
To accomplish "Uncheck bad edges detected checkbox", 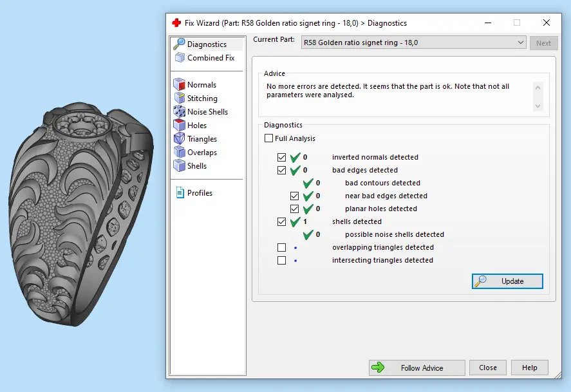I will tap(281, 170).
